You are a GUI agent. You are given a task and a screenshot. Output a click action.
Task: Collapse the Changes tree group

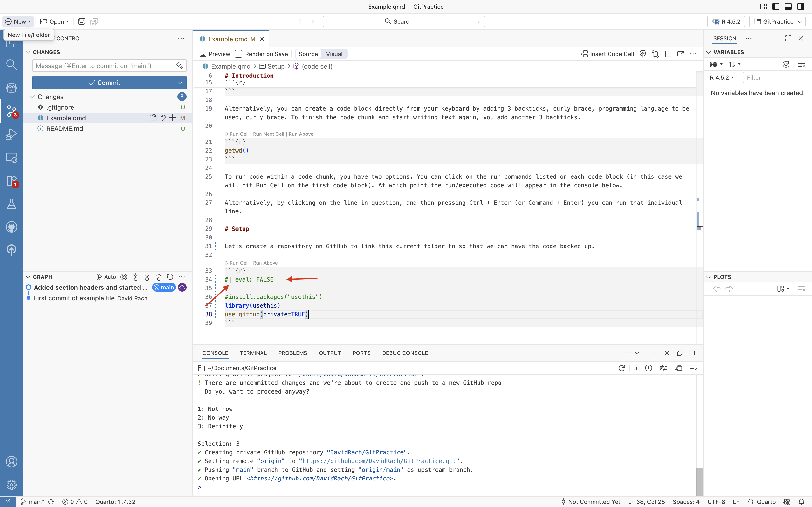point(33,97)
